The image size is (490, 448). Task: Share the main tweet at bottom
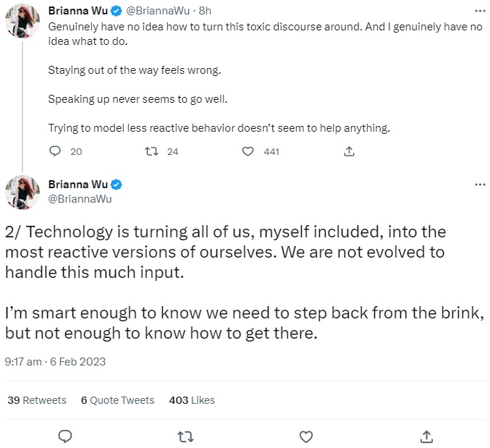(426, 436)
